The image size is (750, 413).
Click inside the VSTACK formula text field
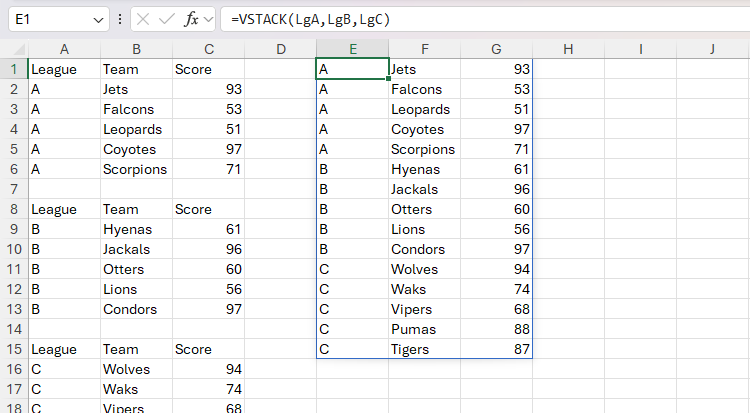click(x=480, y=19)
